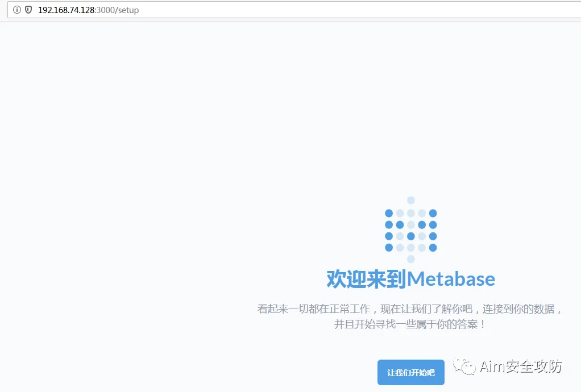Click the Metabase dotted logo
Image resolution: width=581 pixels, height=392 pixels.
410,230
